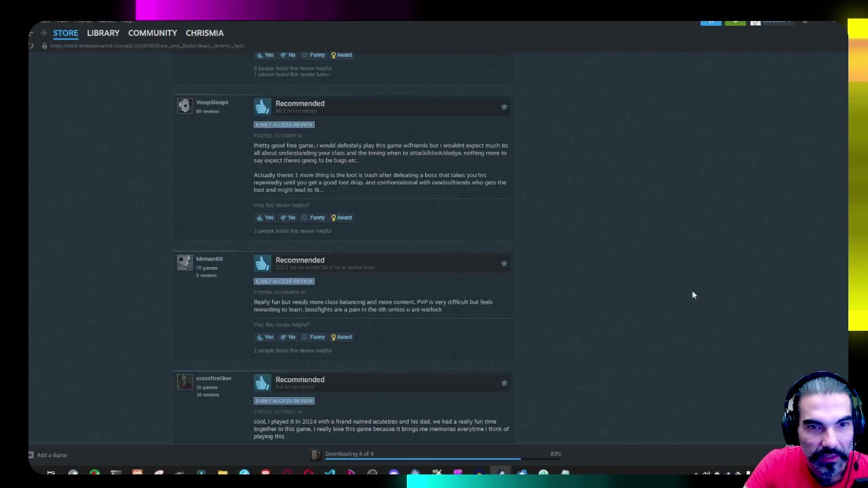Viewport: 868px width, 488px height.
Task: Open the COMMUNITY tab
Action: (x=153, y=33)
